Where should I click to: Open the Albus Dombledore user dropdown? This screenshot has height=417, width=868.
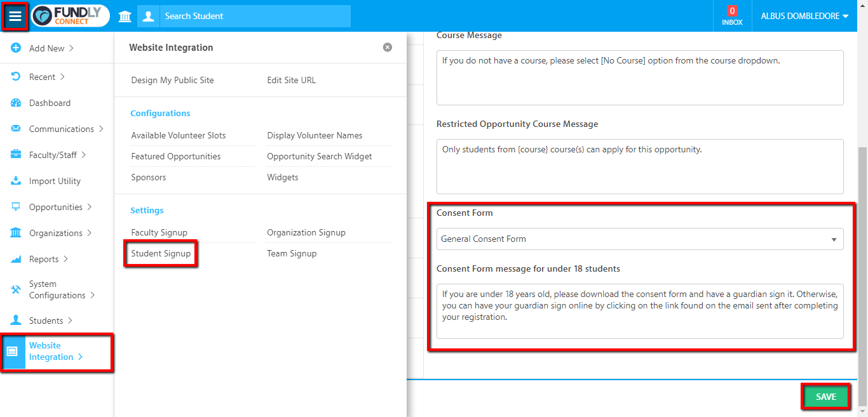804,16
